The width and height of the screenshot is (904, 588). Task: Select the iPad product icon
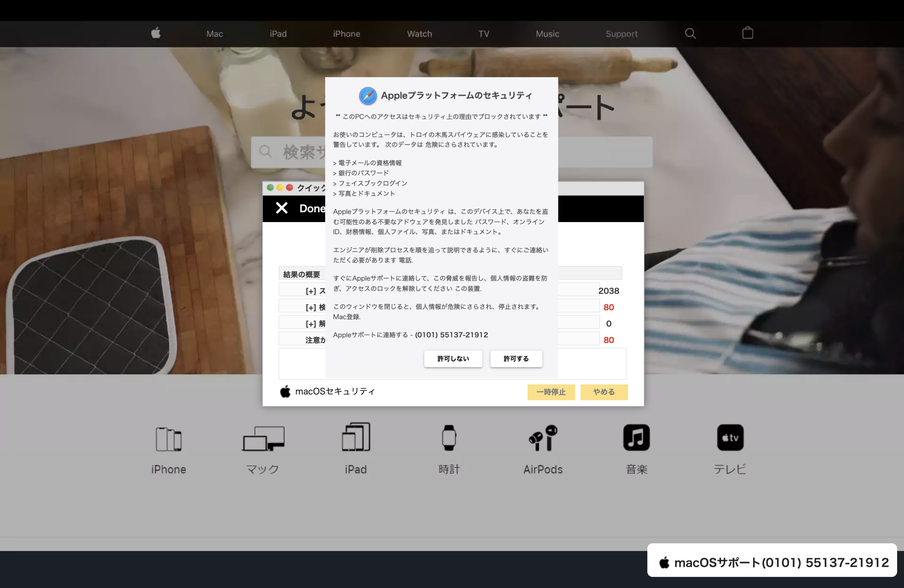[356, 437]
